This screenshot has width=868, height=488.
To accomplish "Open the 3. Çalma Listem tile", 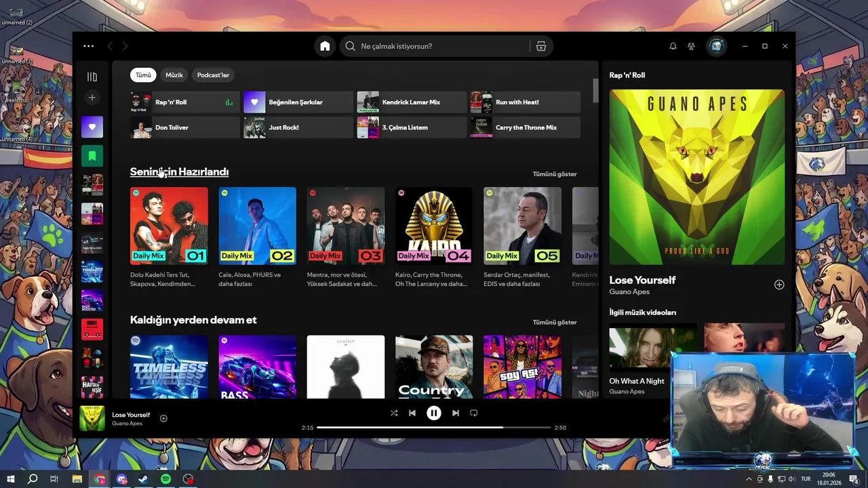I will tap(412, 127).
